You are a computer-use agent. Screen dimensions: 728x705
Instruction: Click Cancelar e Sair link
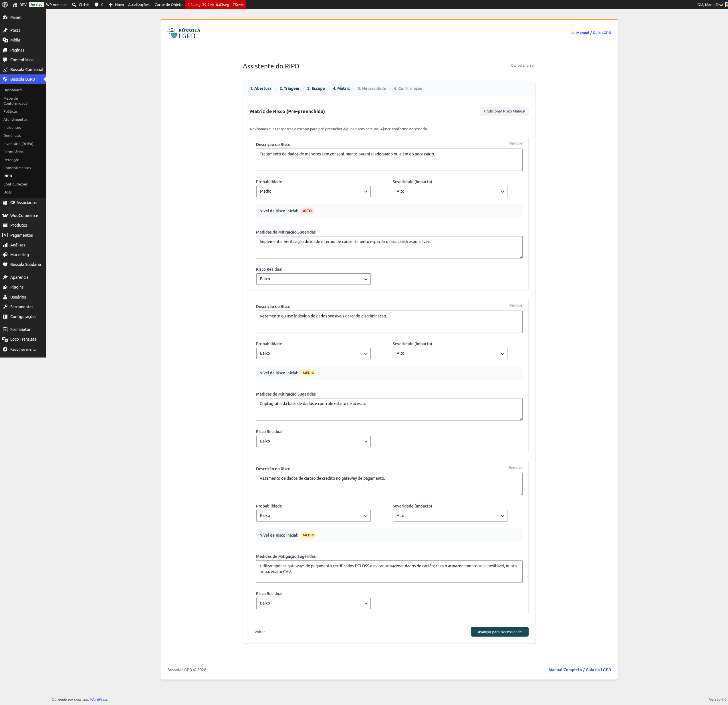(523, 66)
